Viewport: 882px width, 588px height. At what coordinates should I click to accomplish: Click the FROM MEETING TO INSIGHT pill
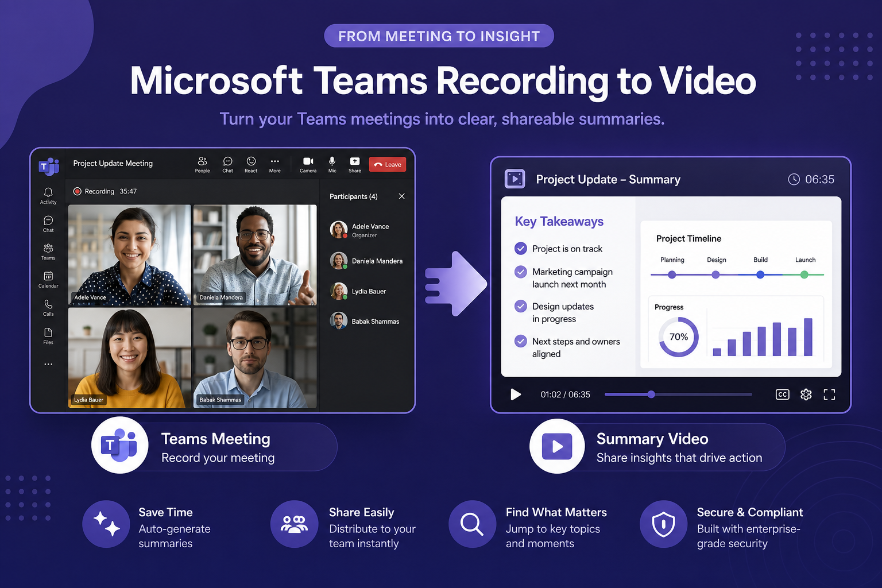439,36
